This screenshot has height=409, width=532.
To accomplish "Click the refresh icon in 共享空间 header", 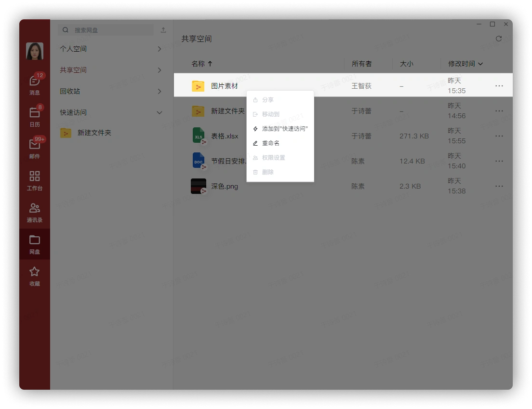I will pyautogui.click(x=498, y=39).
